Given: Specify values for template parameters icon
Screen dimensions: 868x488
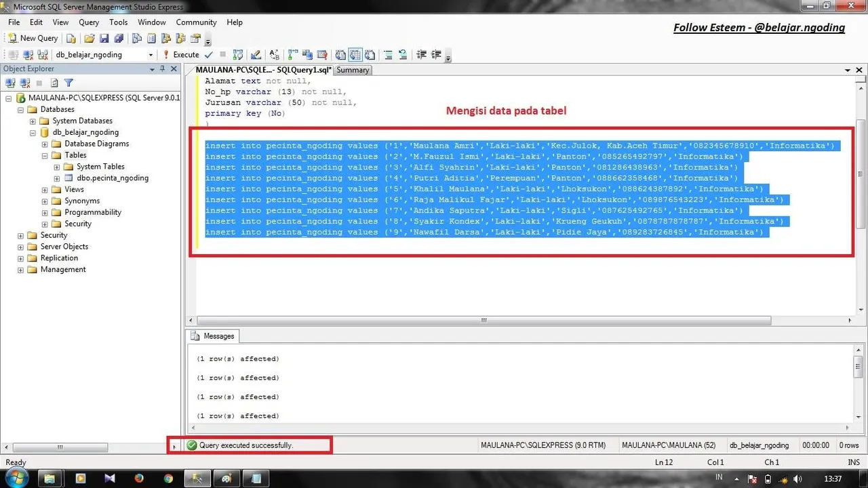Looking at the screenshot, I should pyautogui.click(x=274, y=55).
